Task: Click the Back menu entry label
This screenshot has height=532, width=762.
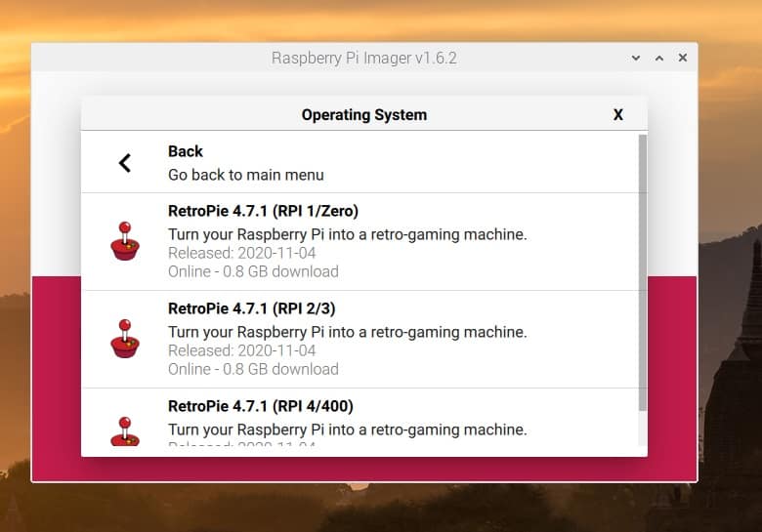Action: (186, 151)
